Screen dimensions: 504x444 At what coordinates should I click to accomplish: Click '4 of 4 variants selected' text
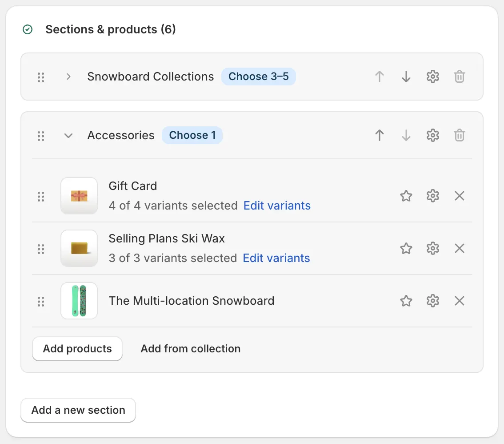point(173,206)
